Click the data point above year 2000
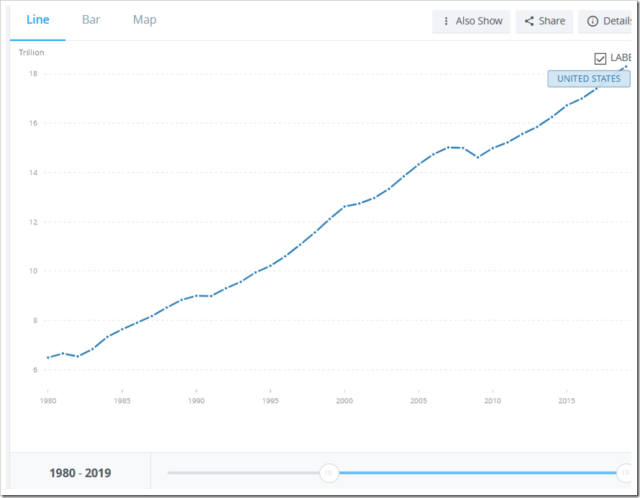This screenshot has height=498, width=640. click(x=344, y=206)
